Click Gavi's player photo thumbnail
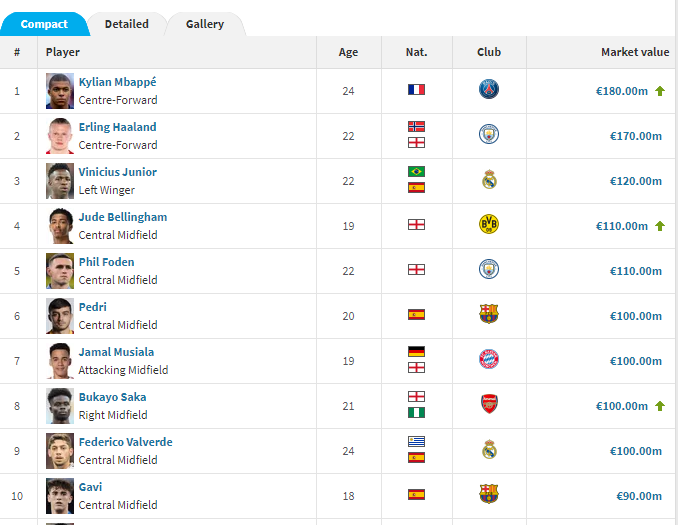Screen dimensions: 678x525 (60, 496)
